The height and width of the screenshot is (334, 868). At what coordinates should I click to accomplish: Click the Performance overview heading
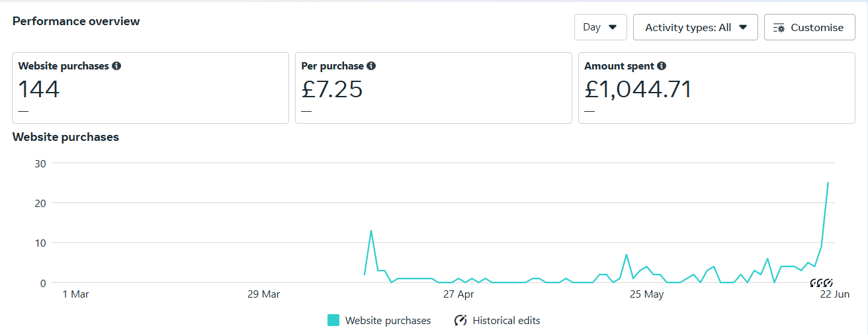[x=76, y=21]
